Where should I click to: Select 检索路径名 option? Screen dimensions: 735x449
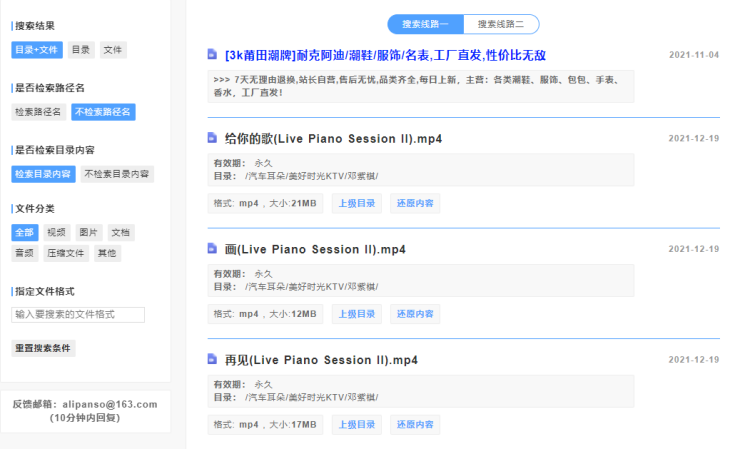pyautogui.click(x=38, y=112)
